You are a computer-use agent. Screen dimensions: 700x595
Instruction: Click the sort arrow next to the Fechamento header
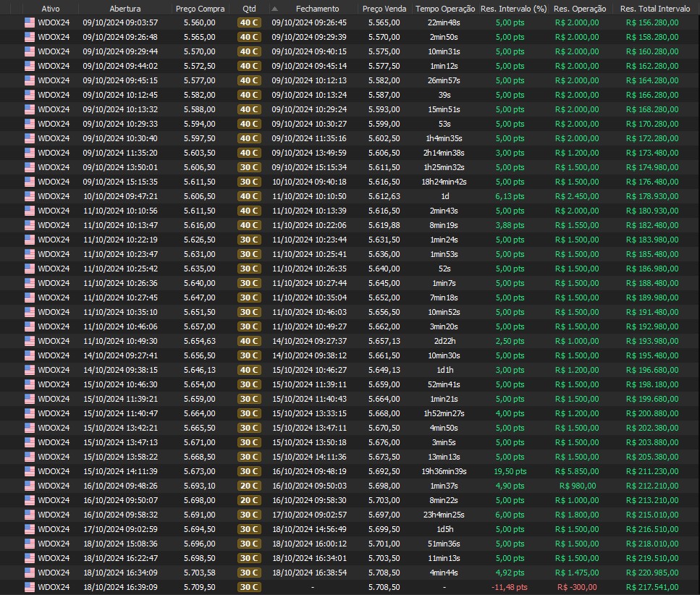274,9
